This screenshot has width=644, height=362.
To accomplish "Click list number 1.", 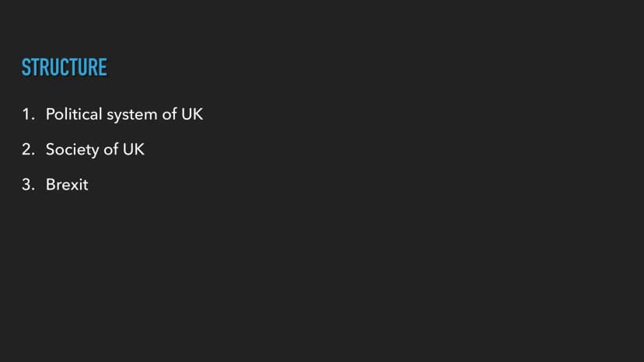I will click(x=28, y=114).
